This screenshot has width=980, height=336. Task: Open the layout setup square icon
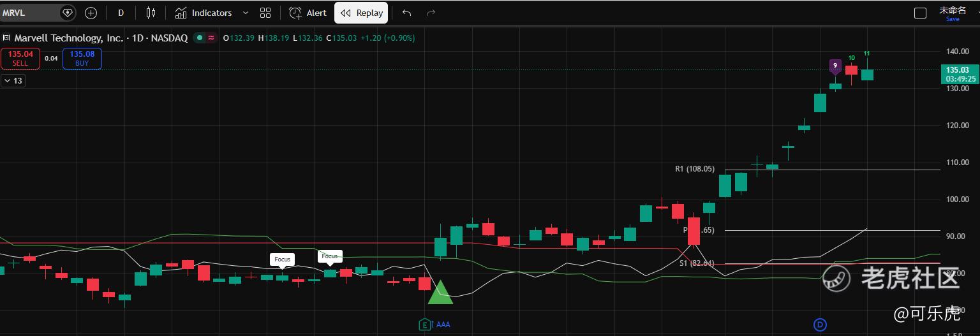point(920,13)
